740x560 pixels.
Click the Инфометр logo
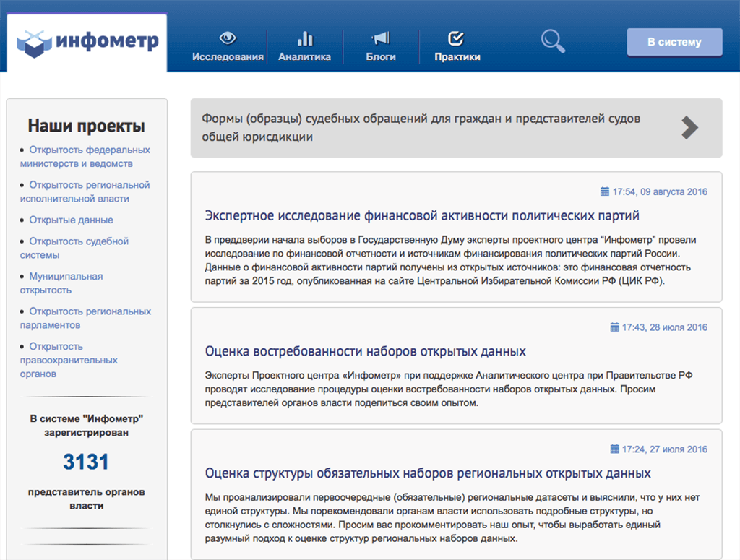tap(87, 43)
